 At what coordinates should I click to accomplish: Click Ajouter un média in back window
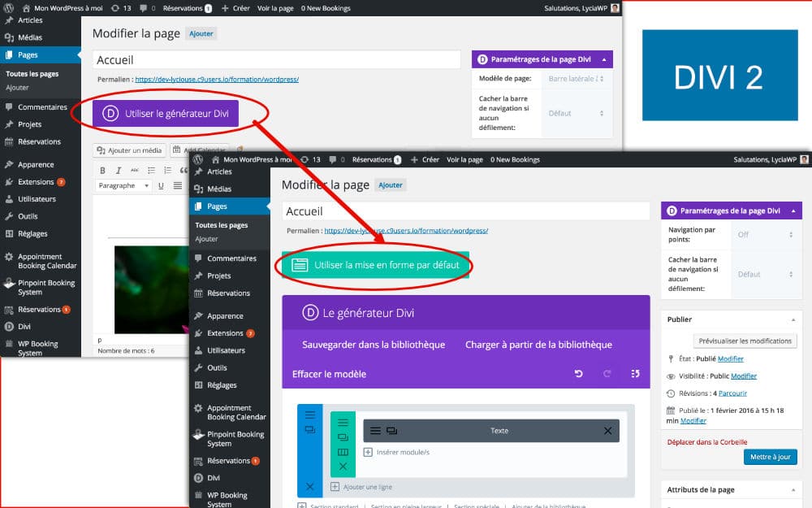tap(129, 150)
